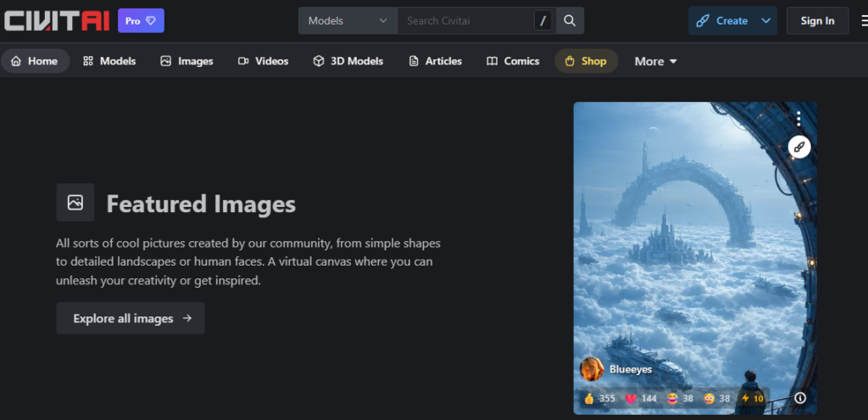Click the Create button
The height and width of the screenshot is (420, 868).
722,21
